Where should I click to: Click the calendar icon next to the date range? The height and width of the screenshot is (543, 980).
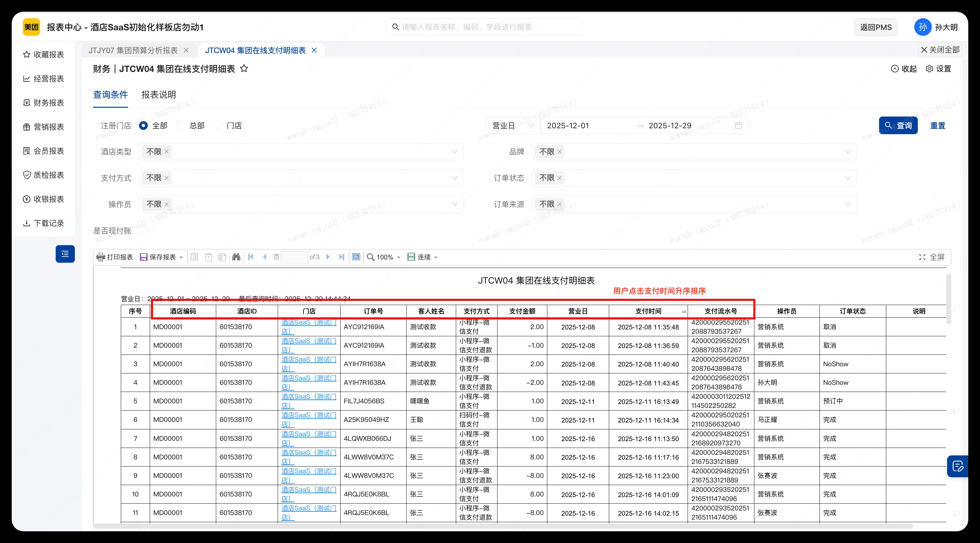[738, 125]
